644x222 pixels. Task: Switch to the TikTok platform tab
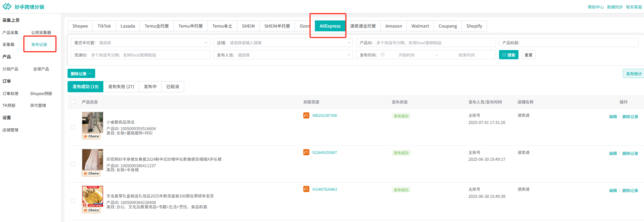(104, 26)
